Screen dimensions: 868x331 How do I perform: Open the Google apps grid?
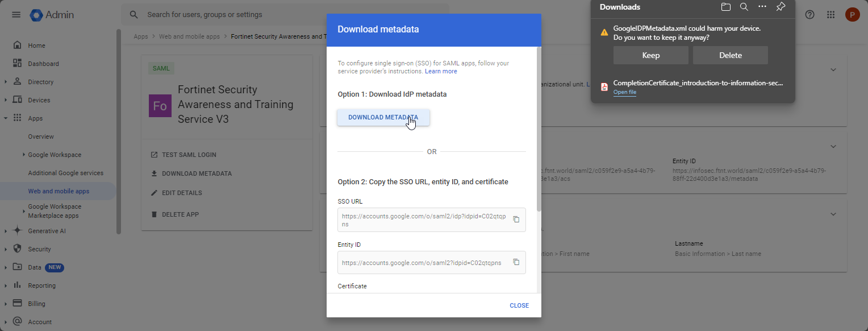click(831, 15)
